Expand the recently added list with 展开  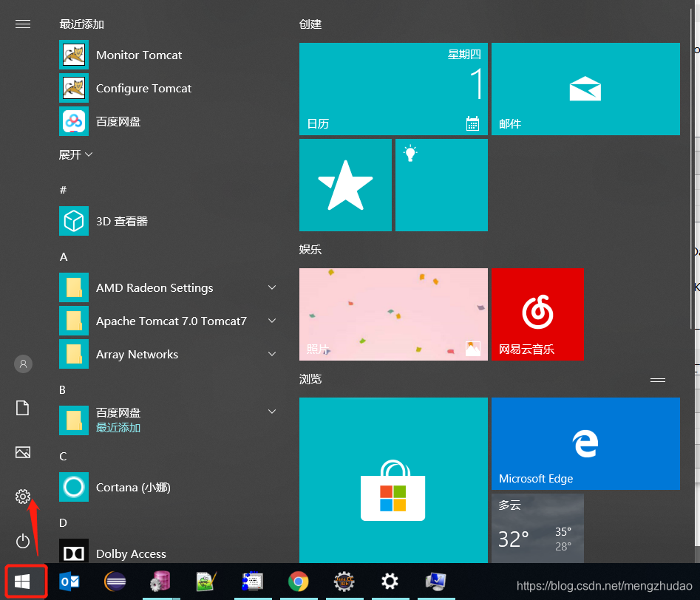[75, 155]
